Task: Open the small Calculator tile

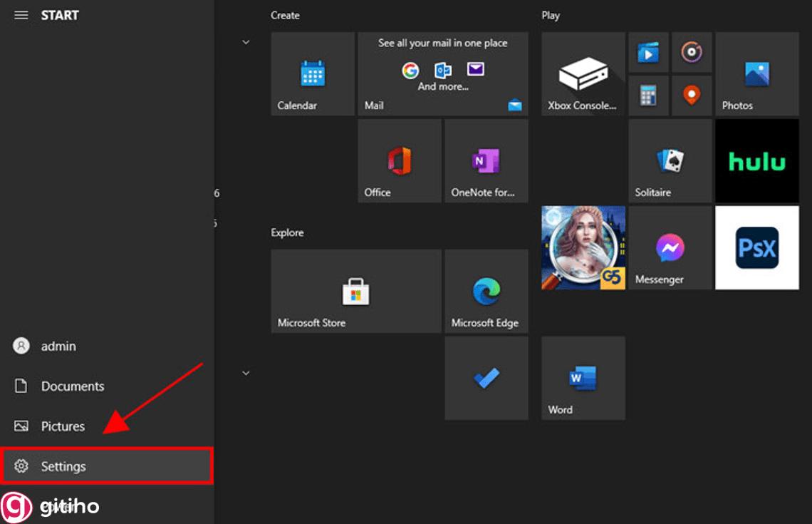Action: [x=648, y=96]
